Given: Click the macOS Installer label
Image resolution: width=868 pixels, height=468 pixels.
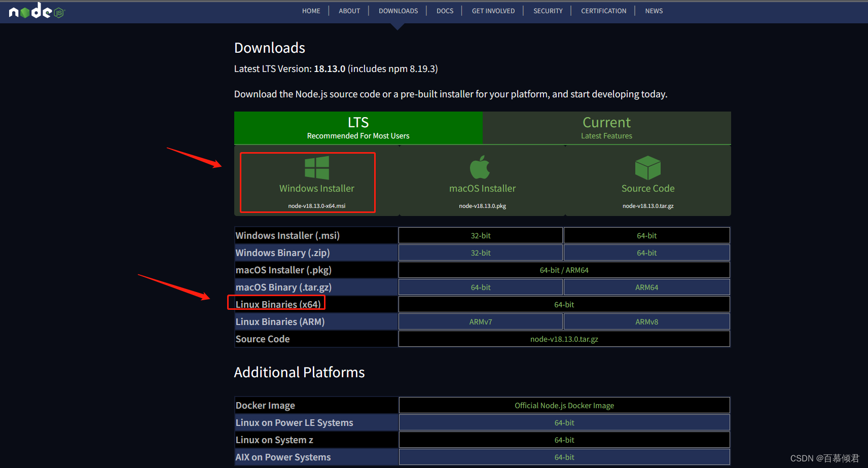Looking at the screenshot, I should point(483,188).
